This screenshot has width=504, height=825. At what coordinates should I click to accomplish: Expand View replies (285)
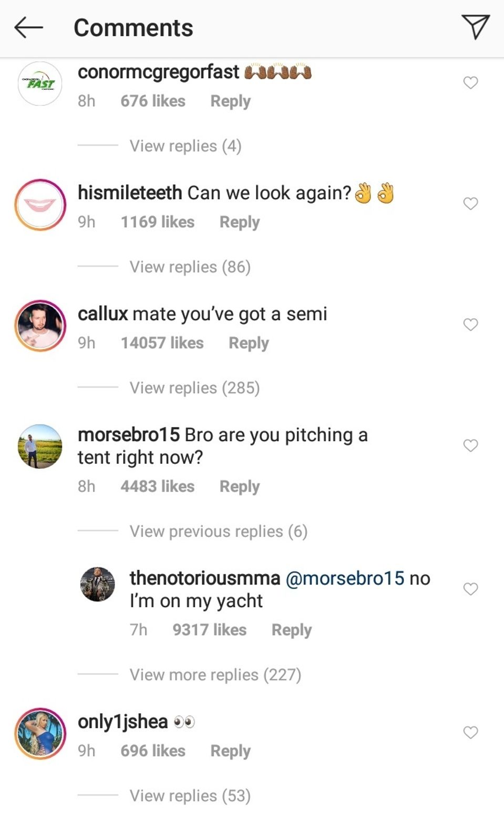[x=194, y=388]
